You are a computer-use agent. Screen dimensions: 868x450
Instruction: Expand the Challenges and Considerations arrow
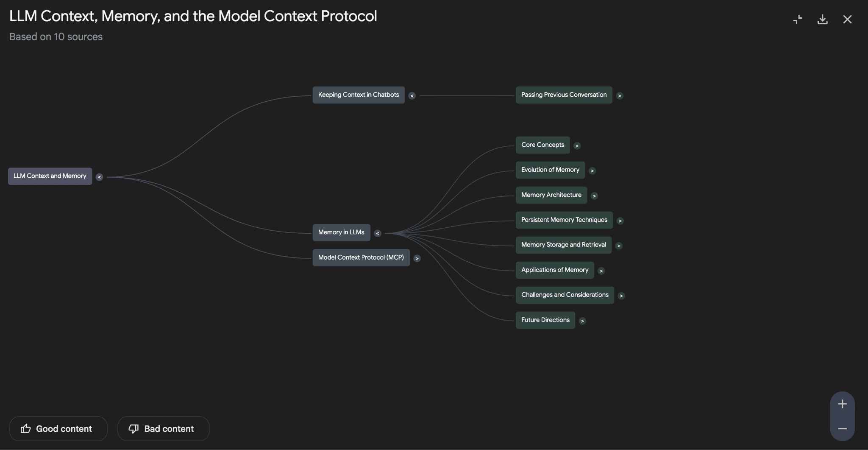(621, 296)
